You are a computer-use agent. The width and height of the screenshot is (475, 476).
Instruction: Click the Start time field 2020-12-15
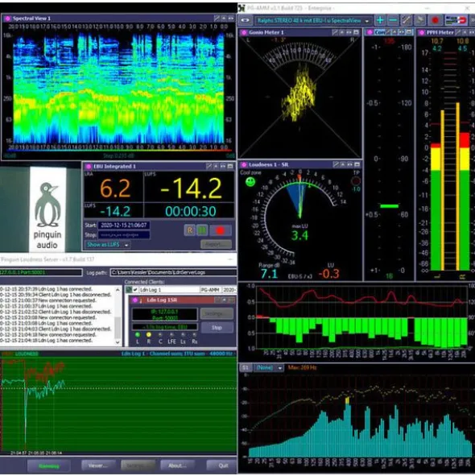pyautogui.click(x=124, y=226)
